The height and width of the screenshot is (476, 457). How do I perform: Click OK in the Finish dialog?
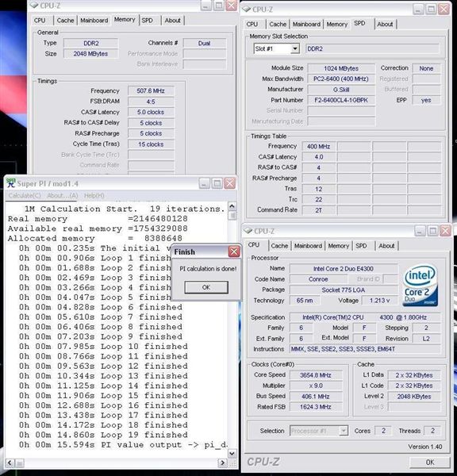[206, 287]
